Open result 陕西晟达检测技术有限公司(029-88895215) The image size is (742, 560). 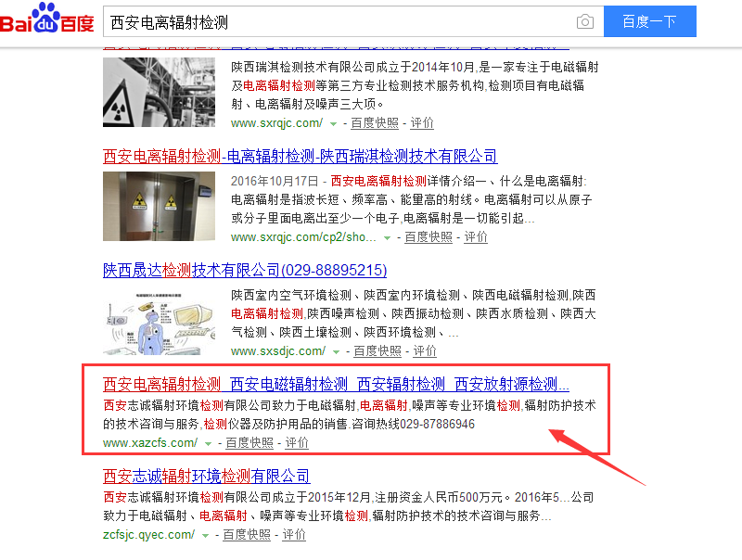245,270
